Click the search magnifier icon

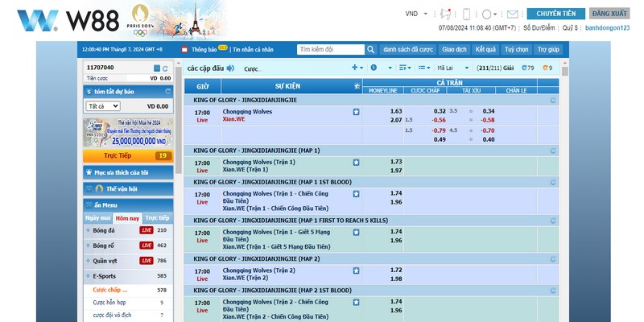370,49
